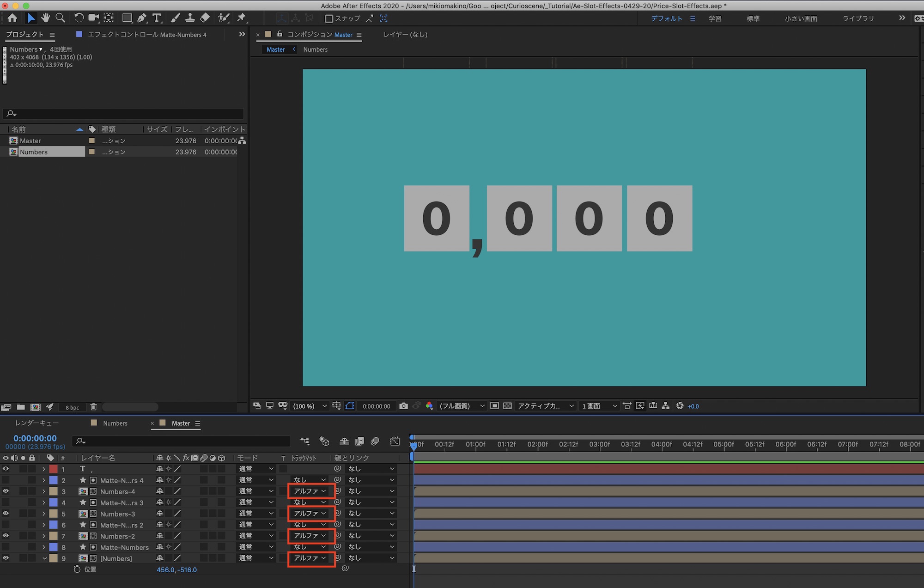Screen dimensions: 924x588
Task: Expand the Numbers-3 layer properties
Action: click(x=44, y=514)
